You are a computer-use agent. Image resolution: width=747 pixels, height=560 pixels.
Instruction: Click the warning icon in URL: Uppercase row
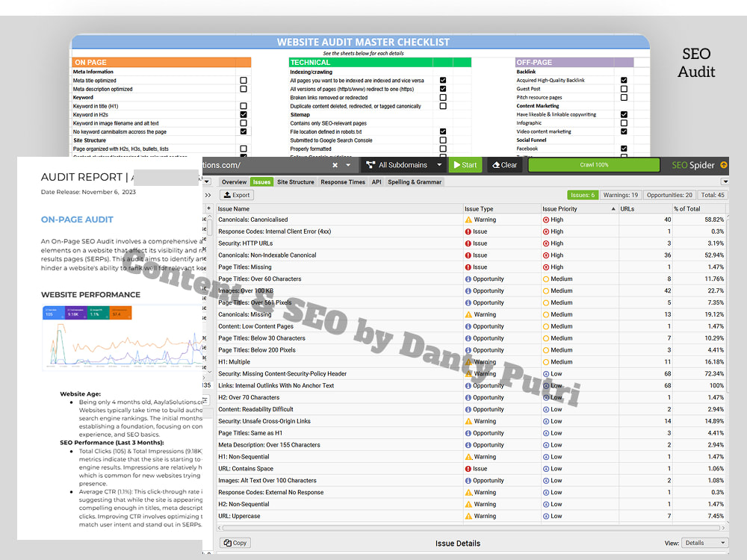(x=468, y=516)
